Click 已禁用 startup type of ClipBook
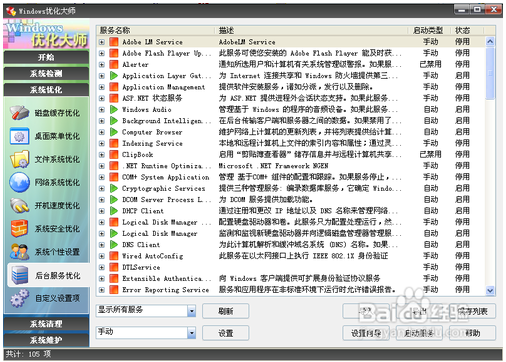Viewport: 506px width, 362px height. [430, 155]
